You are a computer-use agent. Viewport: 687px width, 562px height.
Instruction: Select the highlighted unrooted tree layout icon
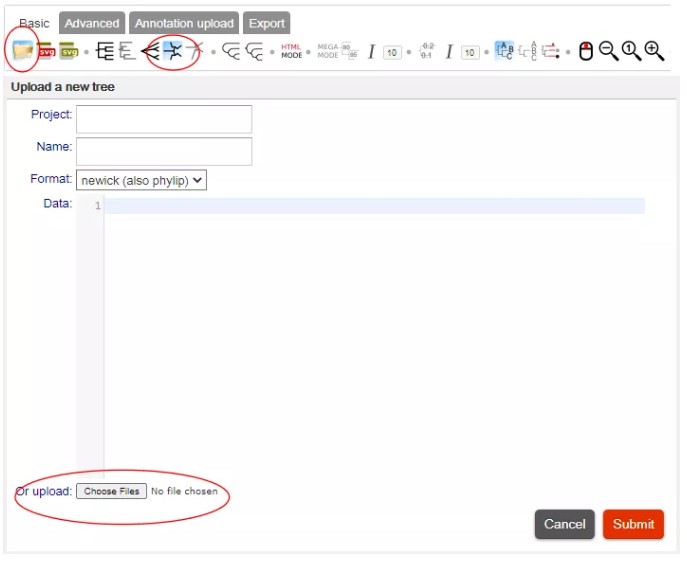(x=173, y=51)
